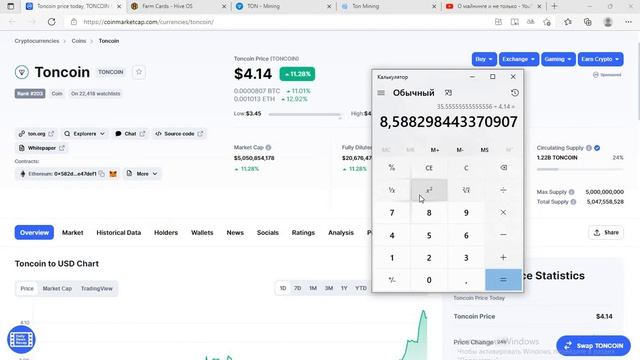Image resolution: width=640 pixels, height=360 pixels.
Task: Select Holders tab
Action: pos(166,233)
